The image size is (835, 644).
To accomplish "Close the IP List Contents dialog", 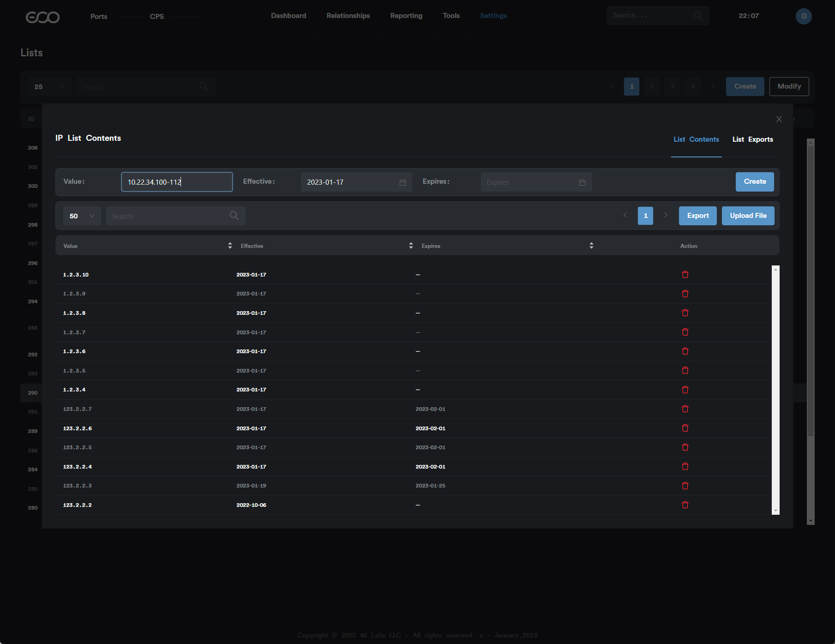I will pos(779,119).
